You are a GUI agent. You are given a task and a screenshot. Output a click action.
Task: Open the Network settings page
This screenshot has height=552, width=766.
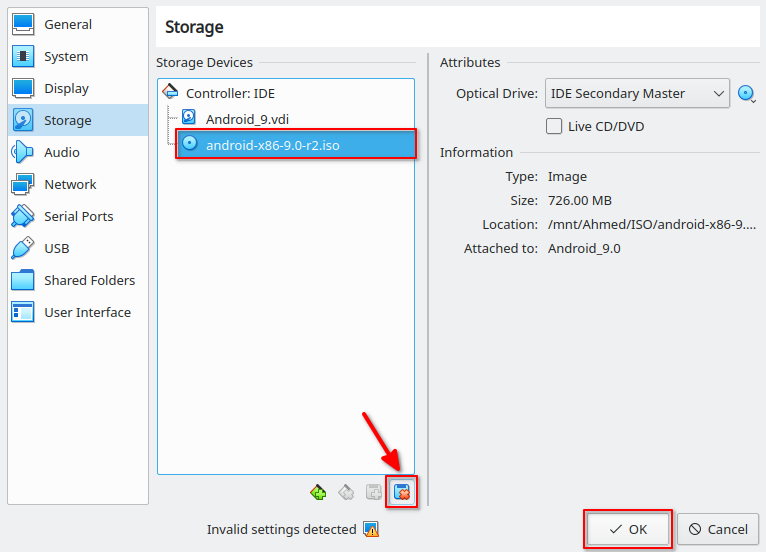(x=78, y=185)
